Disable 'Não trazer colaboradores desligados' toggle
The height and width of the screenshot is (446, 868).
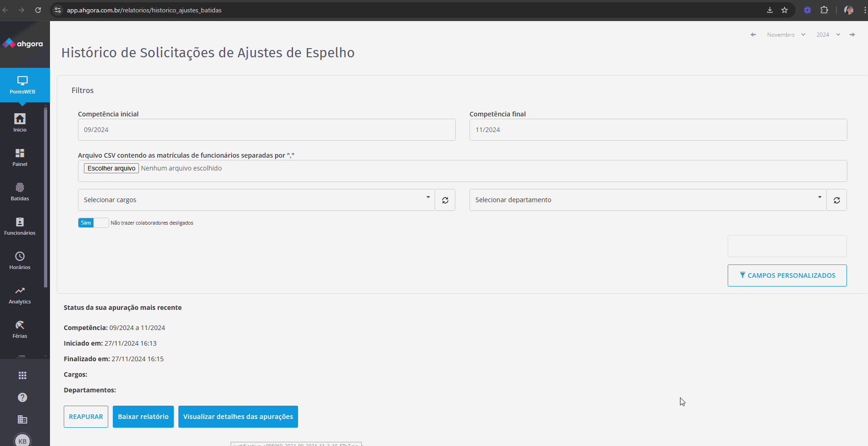click(x=93, y=223)
